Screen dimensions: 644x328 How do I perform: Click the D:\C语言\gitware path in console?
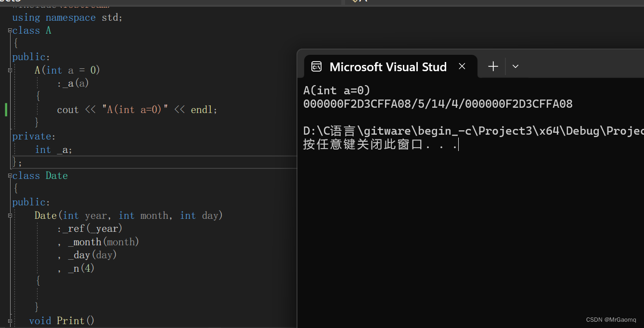coord(474,131)
